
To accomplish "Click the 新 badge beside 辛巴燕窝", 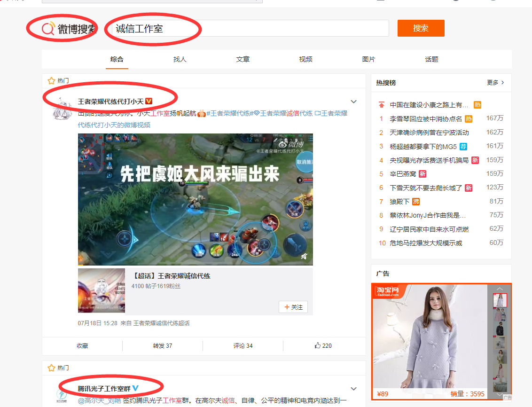I will (x=422, y=174).
